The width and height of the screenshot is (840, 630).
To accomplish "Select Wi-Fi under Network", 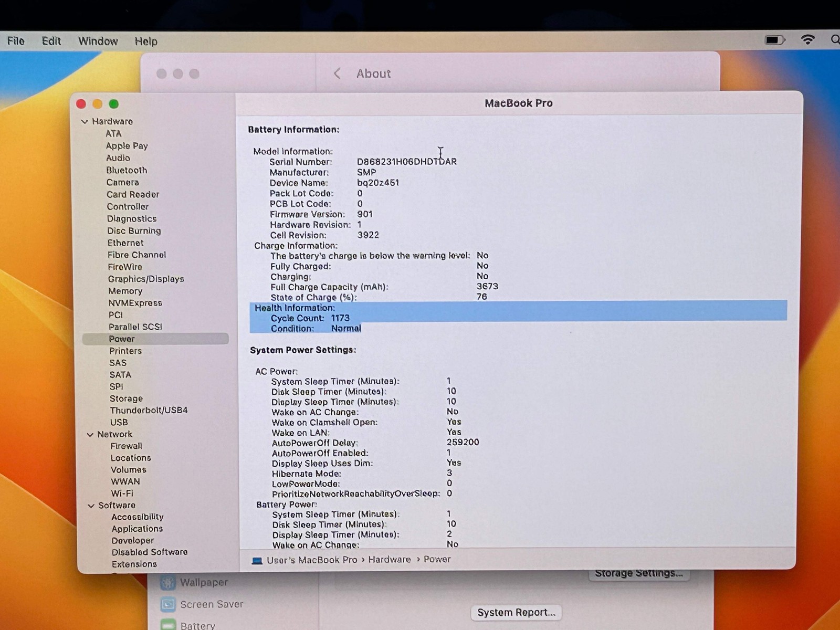I will [122, 493].
